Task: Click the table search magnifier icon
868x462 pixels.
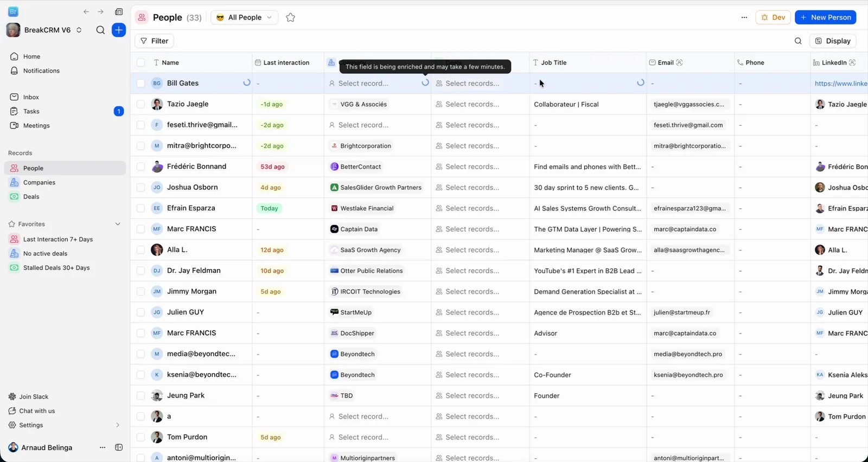Action: tap(798, 41)
